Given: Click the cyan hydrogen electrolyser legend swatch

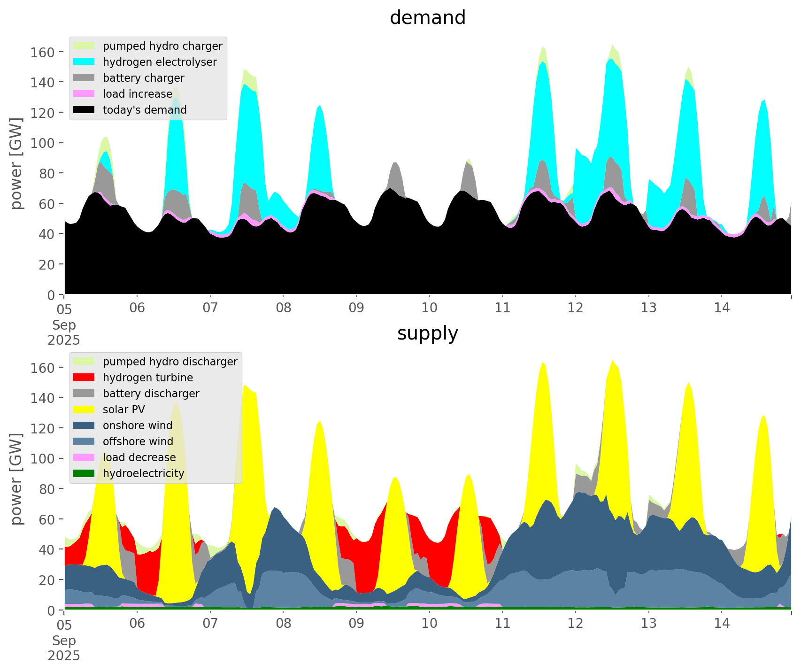Looking at the screenshot, I should (x=85, y=62).
